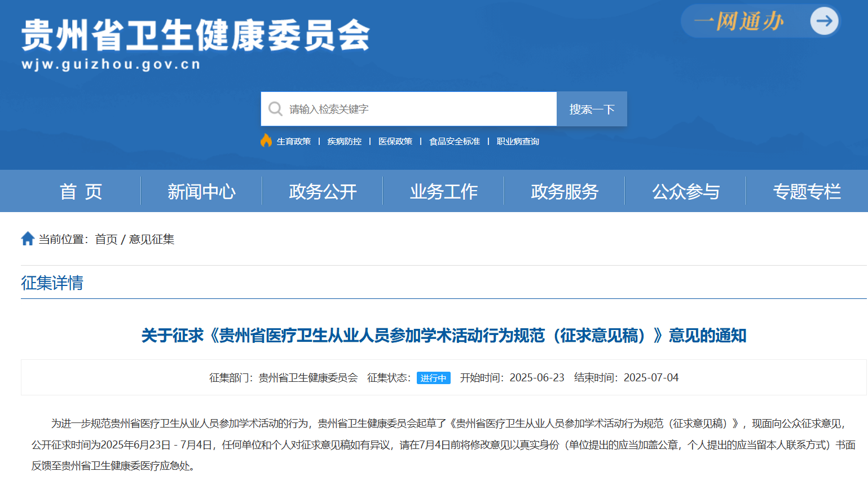Go to 首页 in the navigation bar
The width and height of the screenshot is (868, 480).
(81, 191)
